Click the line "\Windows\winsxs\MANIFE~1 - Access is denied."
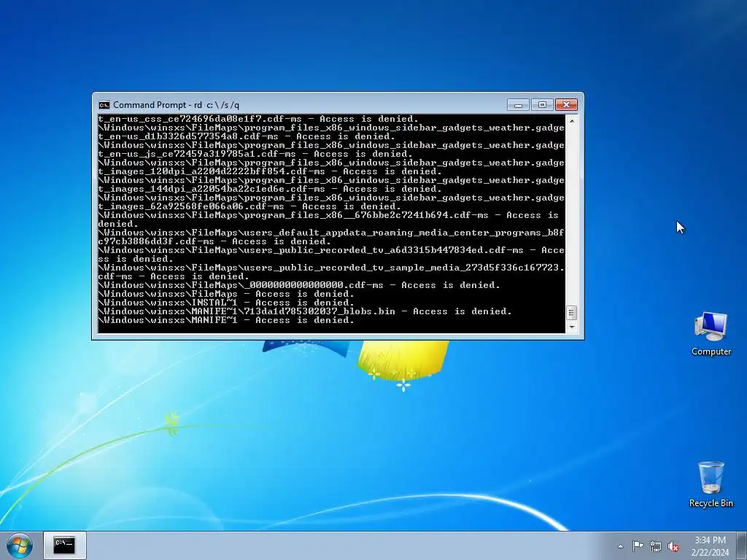Image resolution: width=747 pixels, height=560 pixels. (x=226, y=320)
